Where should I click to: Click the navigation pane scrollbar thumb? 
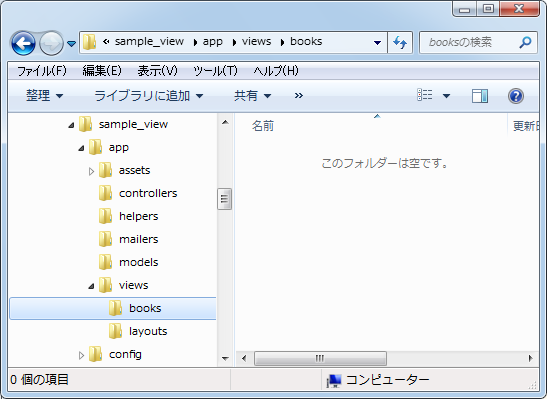[x=224, y=199]
